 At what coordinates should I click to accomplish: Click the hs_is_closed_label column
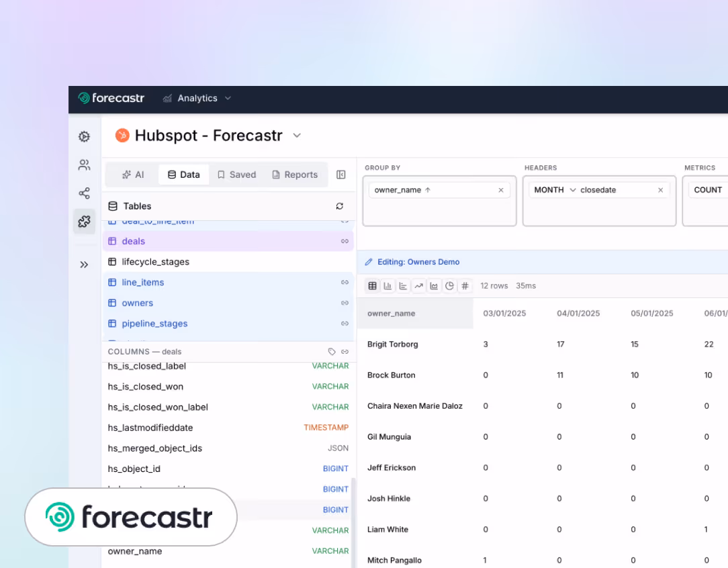click(228, 366)
